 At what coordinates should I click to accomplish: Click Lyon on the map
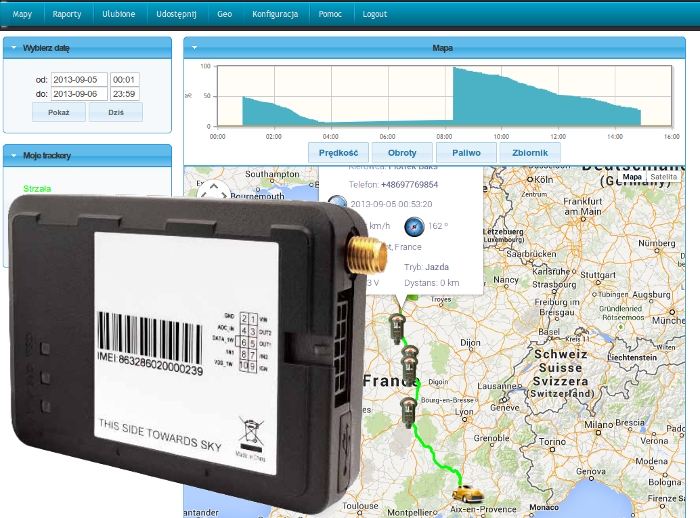(464, 412)
